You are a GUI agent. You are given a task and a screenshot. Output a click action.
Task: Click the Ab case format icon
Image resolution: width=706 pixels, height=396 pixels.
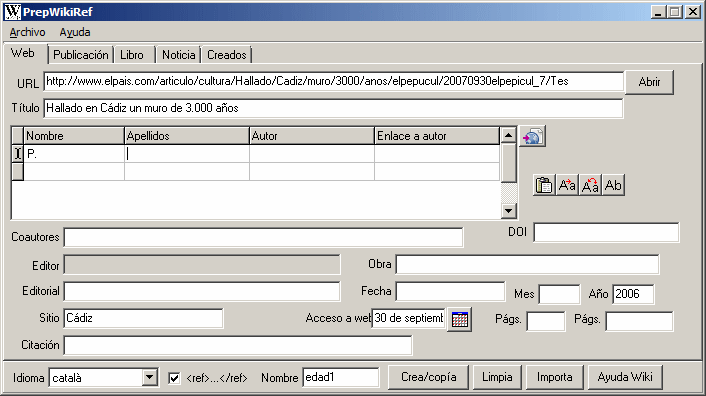(613, 185)
